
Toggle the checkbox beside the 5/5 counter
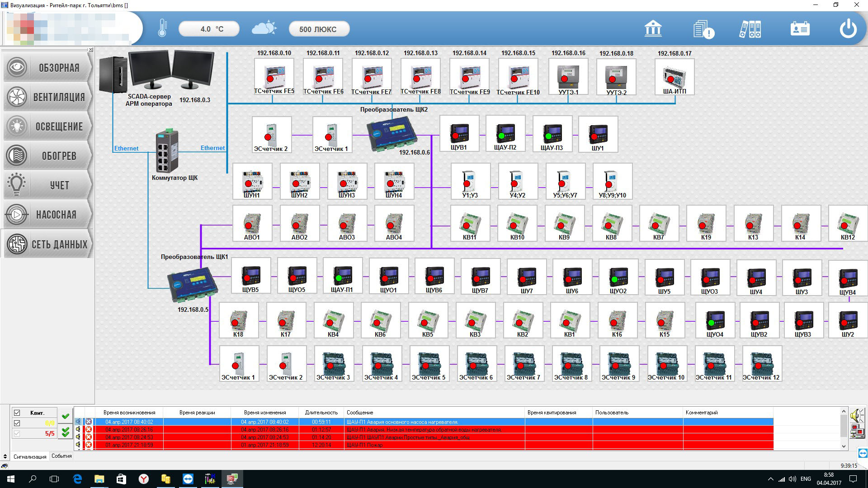[x=17, y=434]
